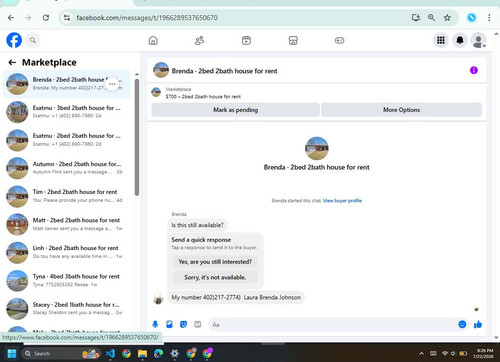Screen dimensions: 500x362
Task: Click Brenda's phone number message bubble
Action: tap(236, 297)
